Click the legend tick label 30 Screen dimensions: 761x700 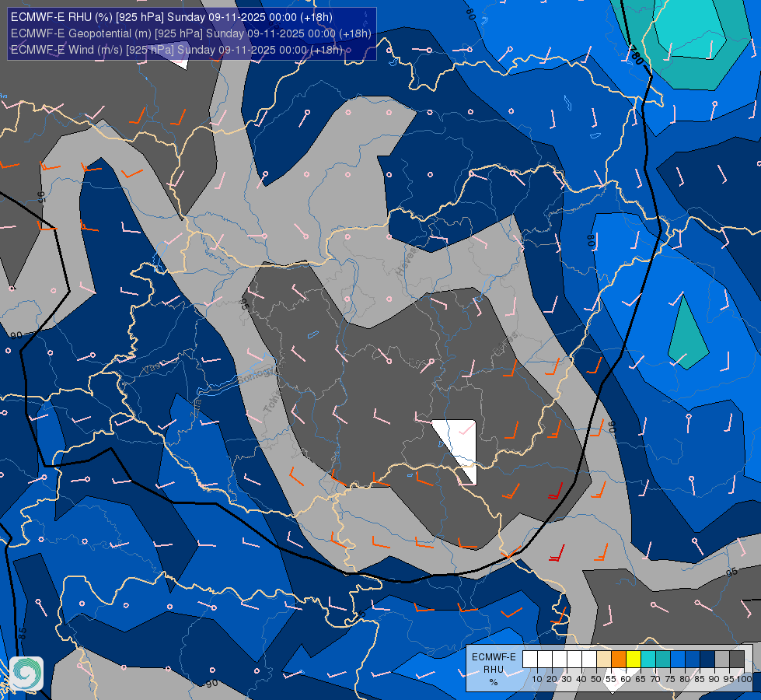click(x=567, y=679)
